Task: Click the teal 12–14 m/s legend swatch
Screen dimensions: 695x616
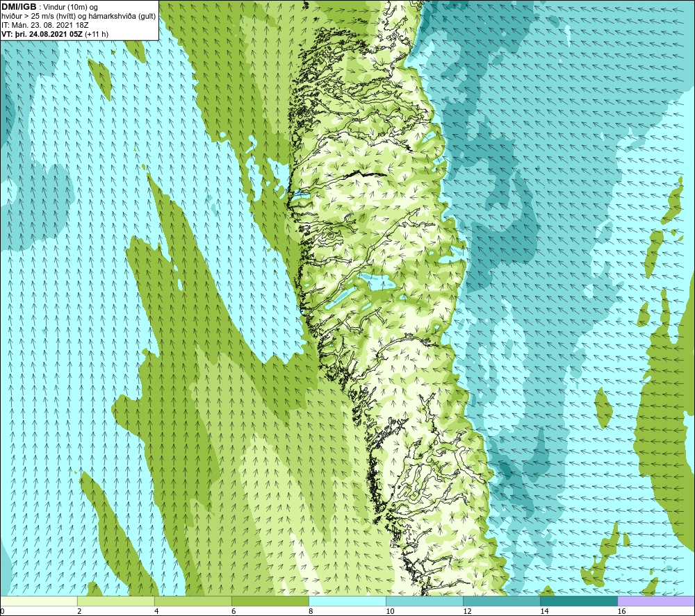Action: coord(501,601)
